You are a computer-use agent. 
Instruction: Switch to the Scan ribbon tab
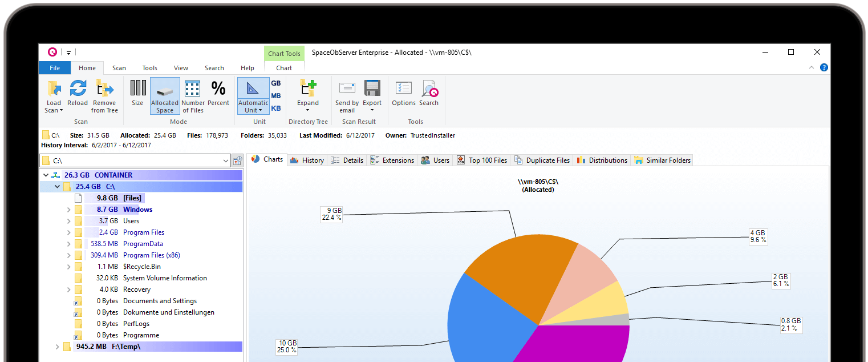[x=119, y=68]
